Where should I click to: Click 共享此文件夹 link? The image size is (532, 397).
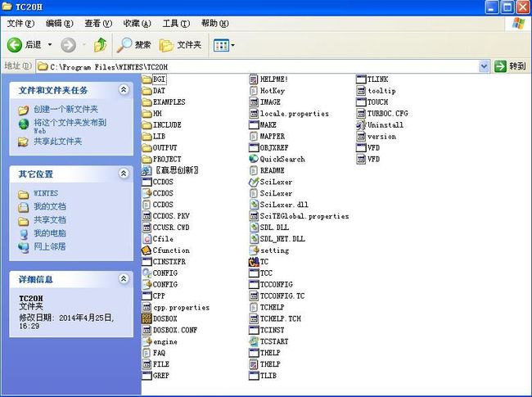coord(57,142)
